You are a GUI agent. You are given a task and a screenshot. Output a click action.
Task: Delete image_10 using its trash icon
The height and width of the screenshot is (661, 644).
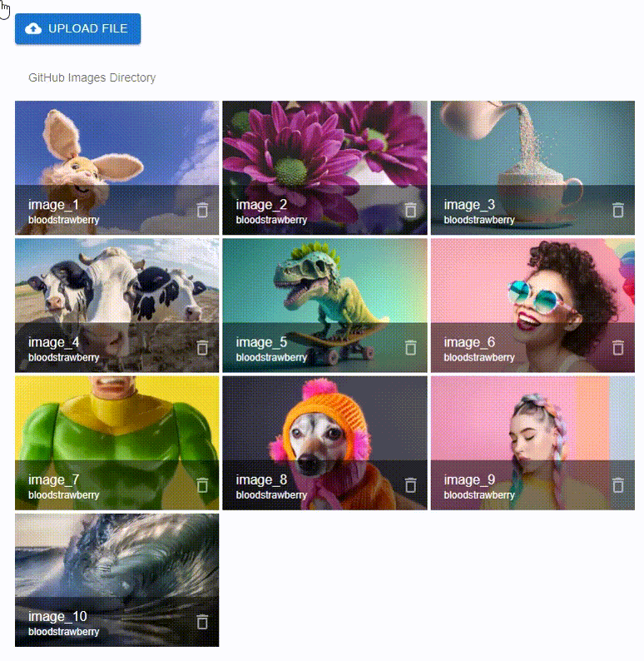pos(202,622)
